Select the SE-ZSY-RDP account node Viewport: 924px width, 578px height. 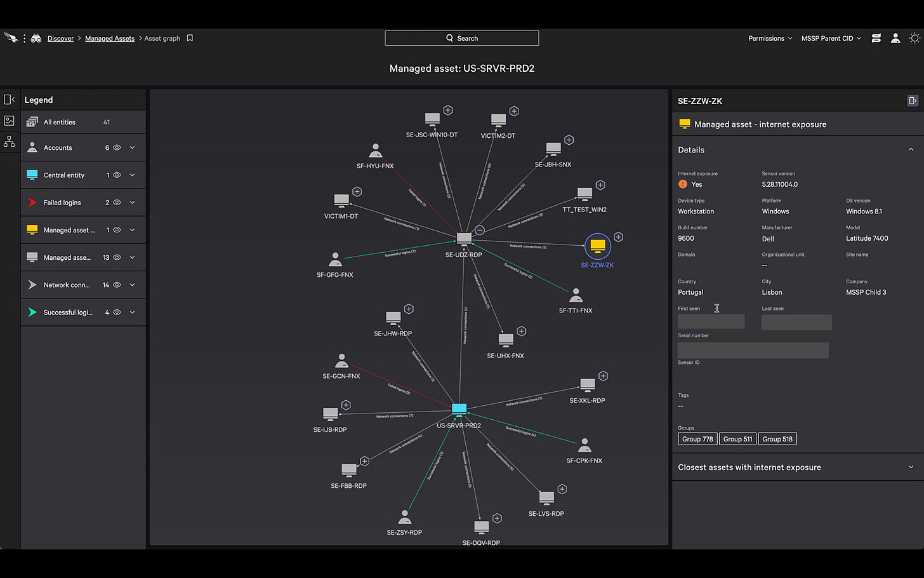point(405,518)
